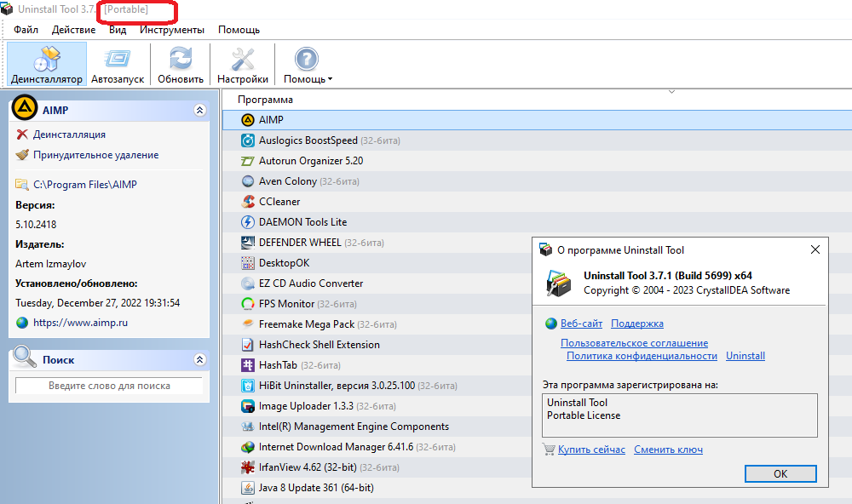Select the 'CCleaner' program name text
Screen dimensions: 852x504
279,202
